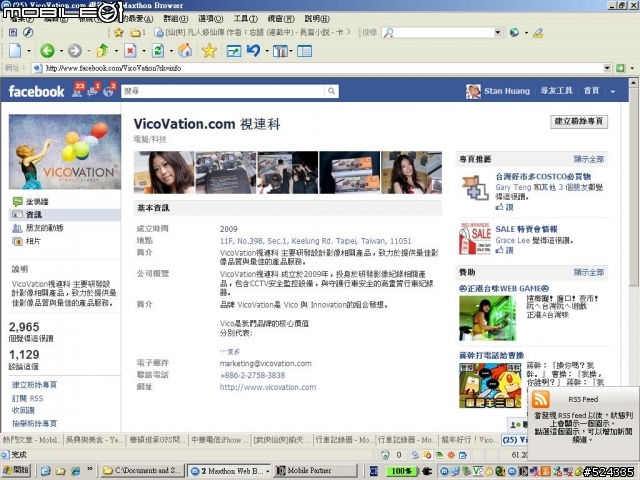The width and height of the screenshot is (640, 480).
Task: Click the facebook logo
Action: point(36,91)
